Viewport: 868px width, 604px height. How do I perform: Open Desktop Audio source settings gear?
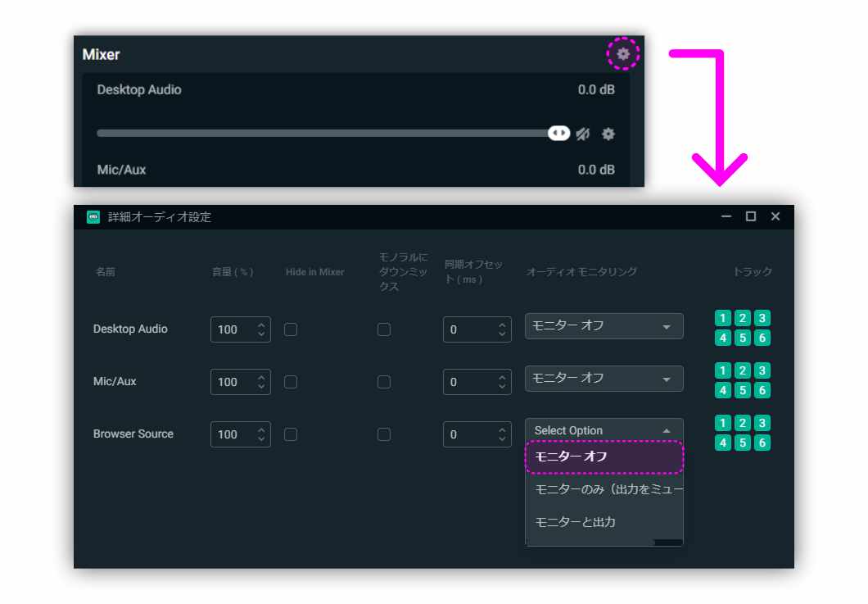click(608, 134)
